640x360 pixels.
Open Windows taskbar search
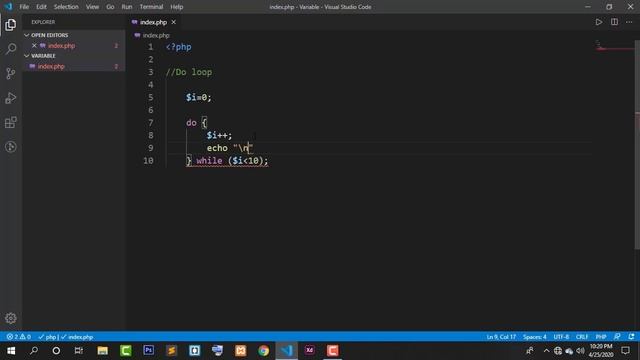[x=34, y=351]
